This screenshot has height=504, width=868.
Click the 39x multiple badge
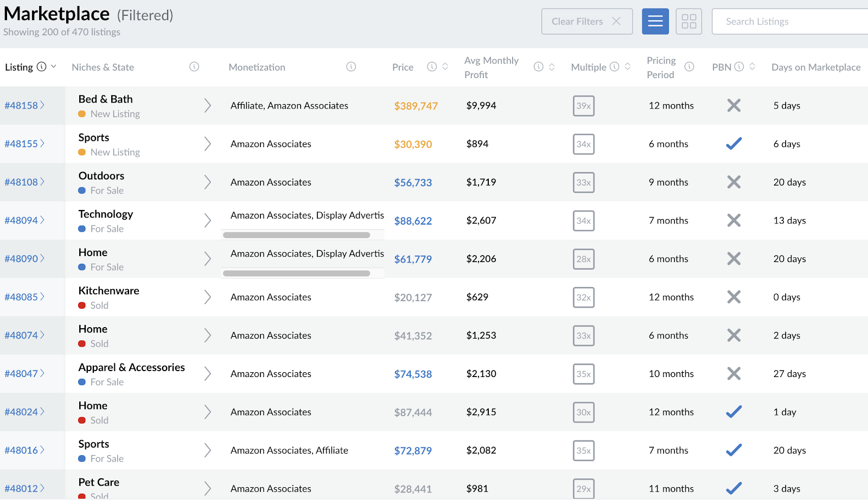click(583, 106)
